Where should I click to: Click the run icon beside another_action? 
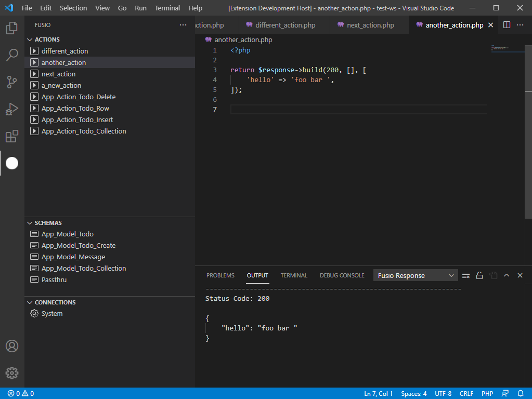34,62
